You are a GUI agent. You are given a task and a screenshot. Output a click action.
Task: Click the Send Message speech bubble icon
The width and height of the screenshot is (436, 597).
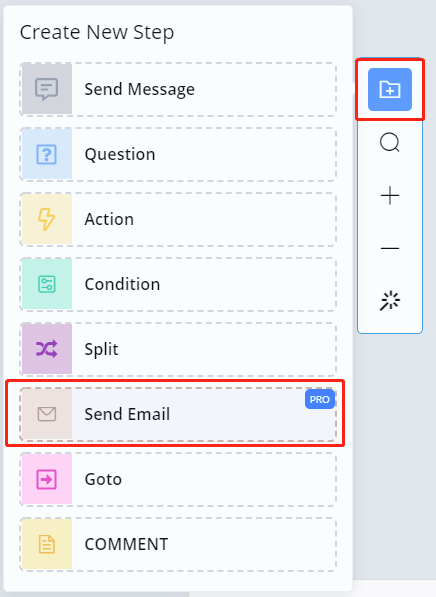click(46, 89)
